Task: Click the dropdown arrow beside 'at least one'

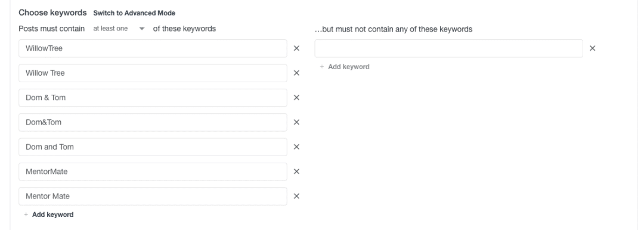Action: [142, 29]
